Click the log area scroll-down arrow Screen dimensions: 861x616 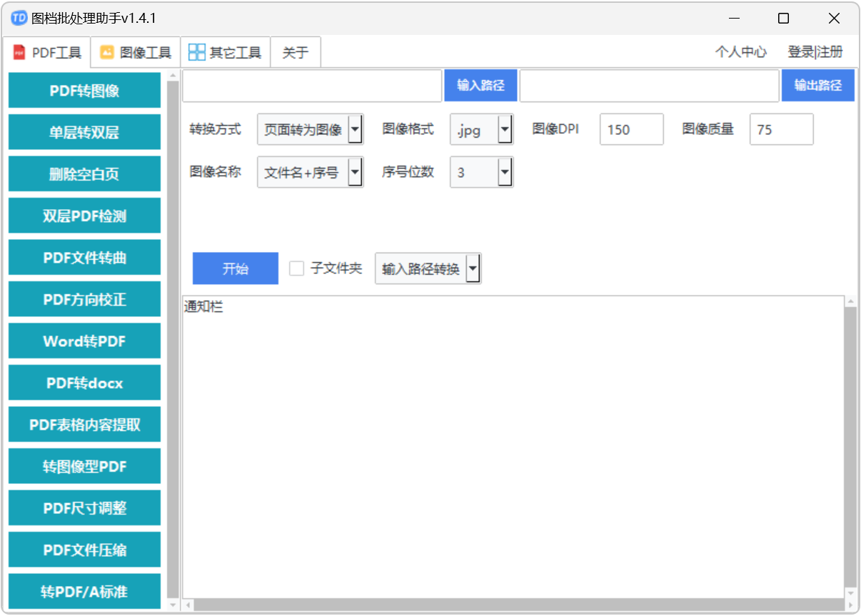(850, 592)
